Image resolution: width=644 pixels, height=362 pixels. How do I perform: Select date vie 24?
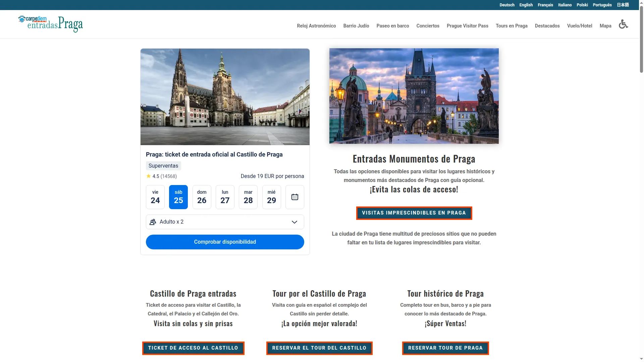click(155, 197)
